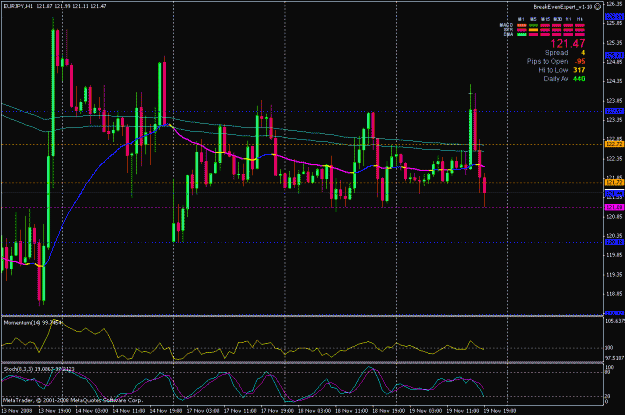The width and height of the screenshot is (625, 415).
Task: Click the 18 Nov 19:00 time label
Action: (x=389, y=411)
